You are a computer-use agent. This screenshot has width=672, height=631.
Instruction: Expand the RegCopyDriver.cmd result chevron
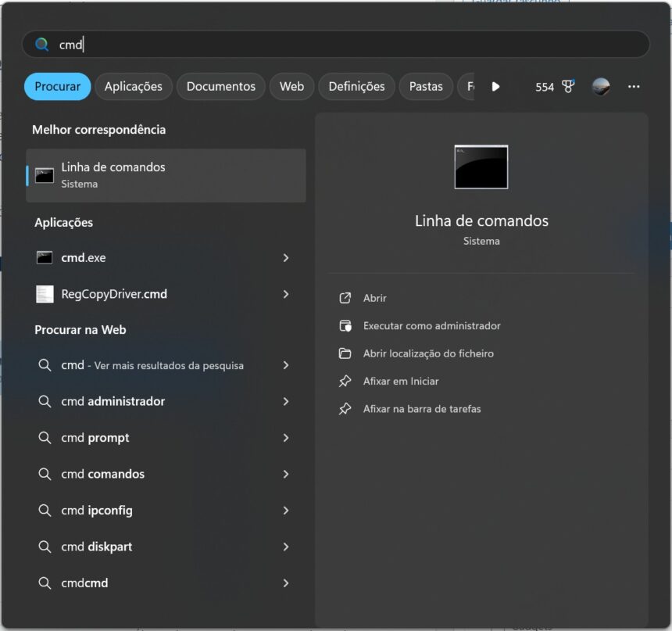[286, 294]
